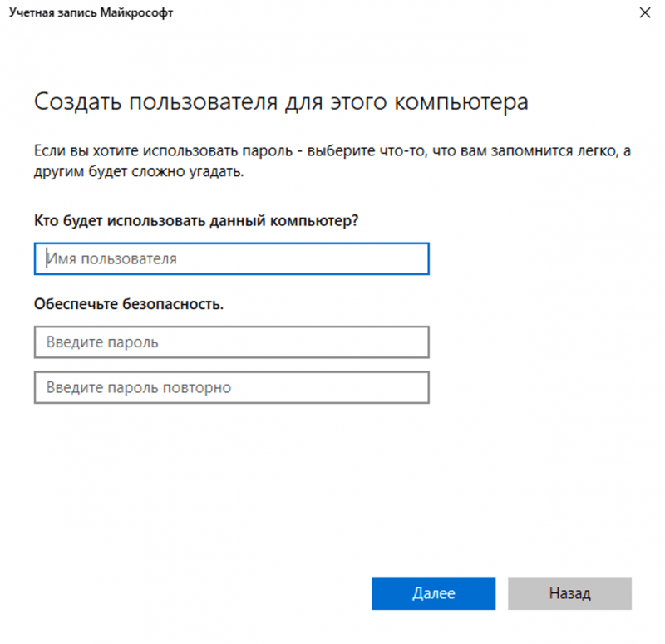The height and width of the screenshot is (644, 665).
Task: Click the empty title bar area before the close button
Action: tap(416, 14)
